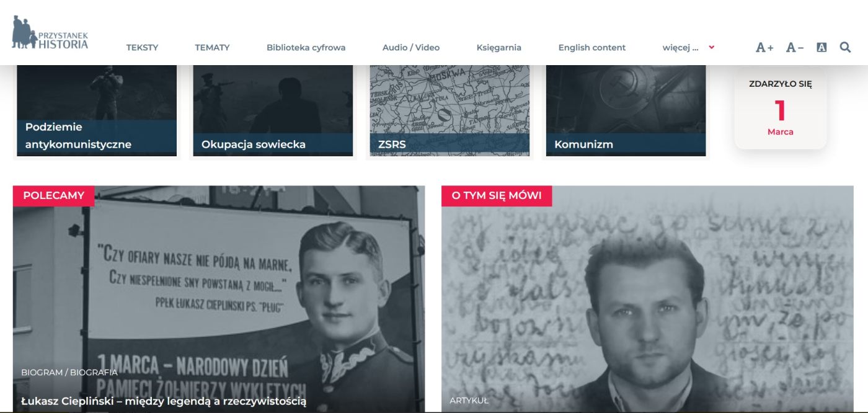868x413 pixels.
Task: Open the Komunizm topic tile
Action: [626, 110]
